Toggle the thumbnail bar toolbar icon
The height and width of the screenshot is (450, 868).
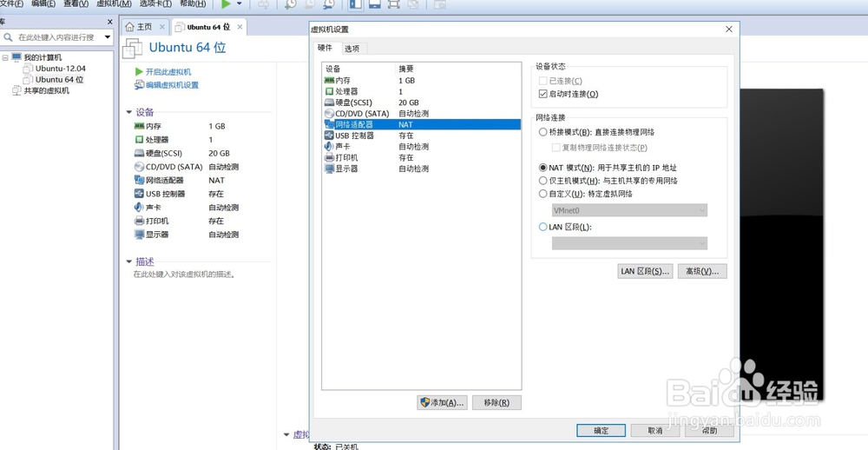pos(374,3)
